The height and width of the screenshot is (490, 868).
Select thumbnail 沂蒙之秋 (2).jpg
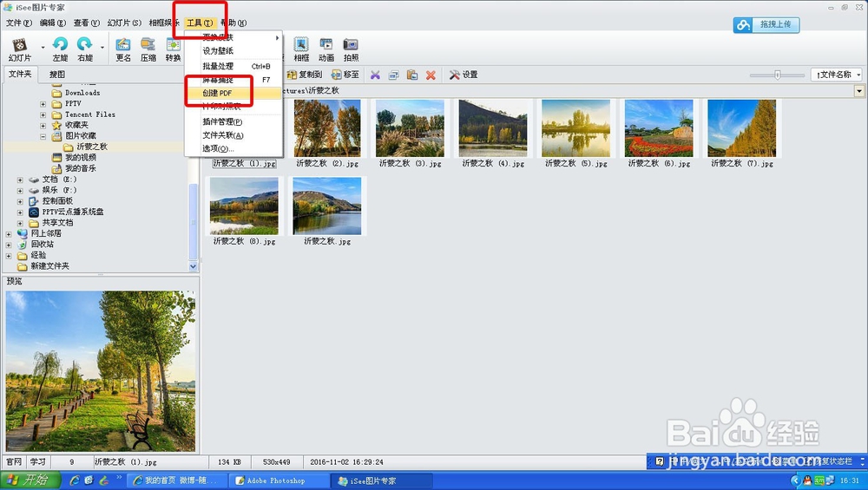(327, 134)
